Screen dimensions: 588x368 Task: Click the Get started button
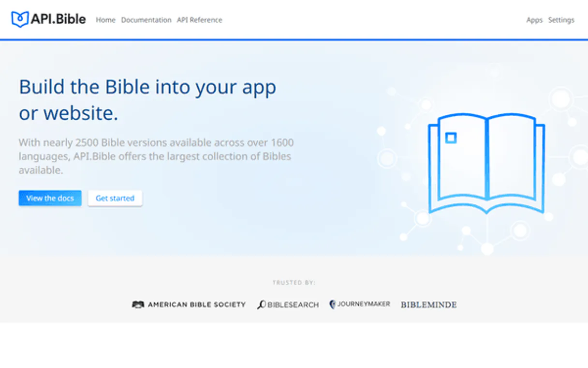[115, 198]
